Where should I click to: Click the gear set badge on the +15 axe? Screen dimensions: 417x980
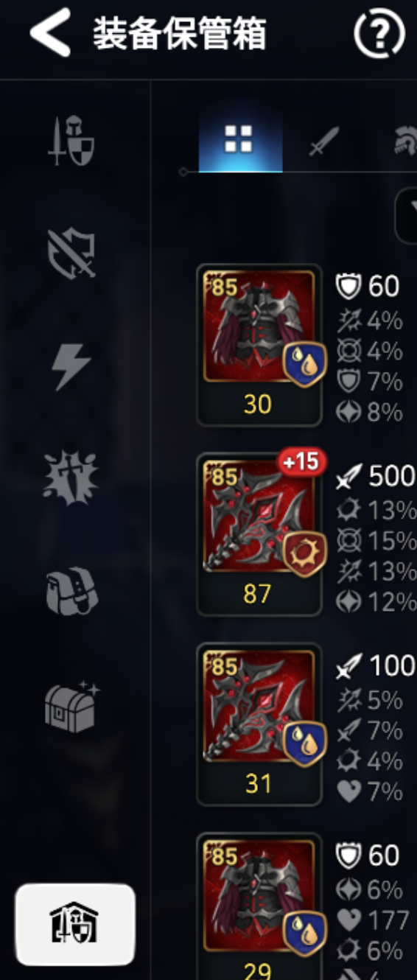click(x=305, y=553)
